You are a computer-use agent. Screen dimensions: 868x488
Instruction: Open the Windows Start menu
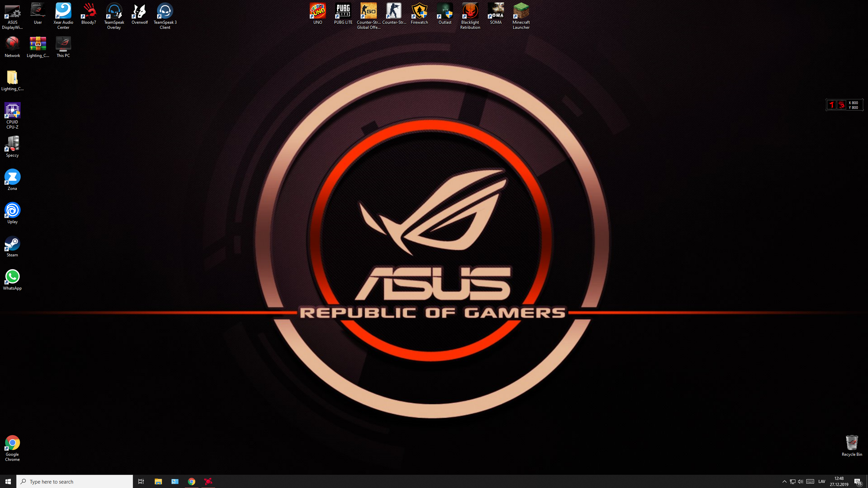tap(8, 481)
